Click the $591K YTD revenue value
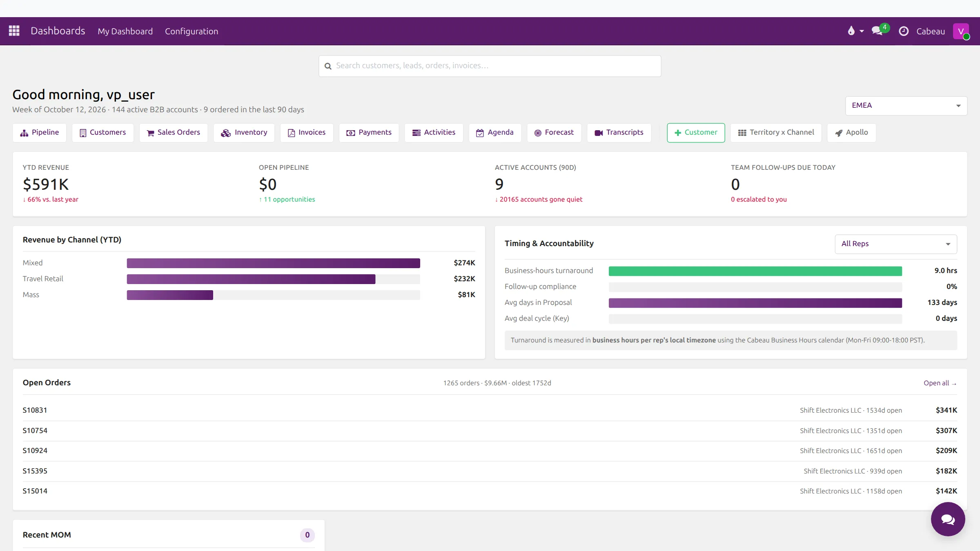 tap(46, 184)
